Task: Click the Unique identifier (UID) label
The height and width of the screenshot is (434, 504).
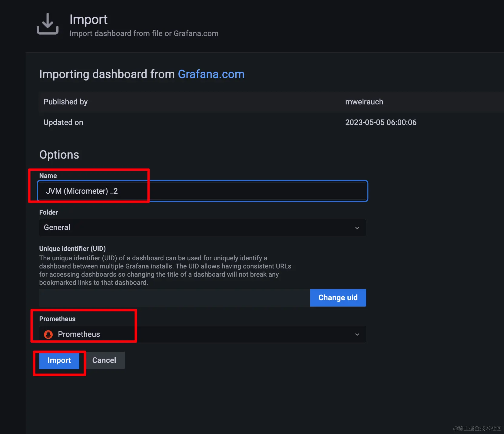Action: click(72, 248)
